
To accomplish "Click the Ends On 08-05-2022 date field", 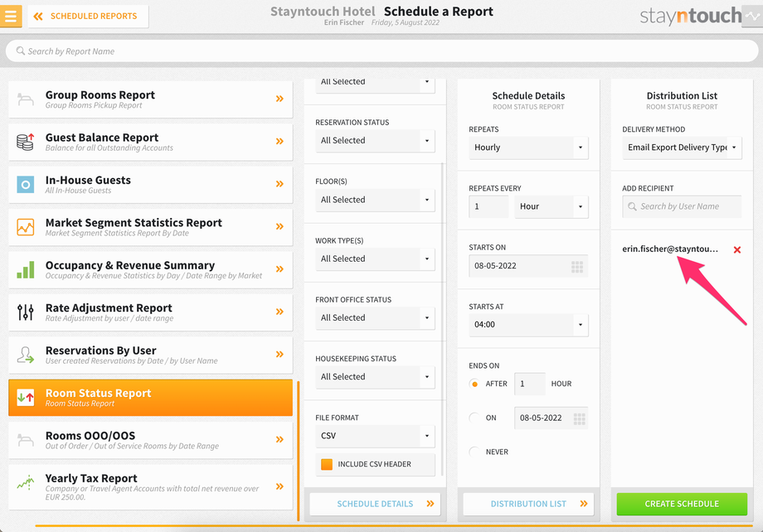I will pos(552,418).
